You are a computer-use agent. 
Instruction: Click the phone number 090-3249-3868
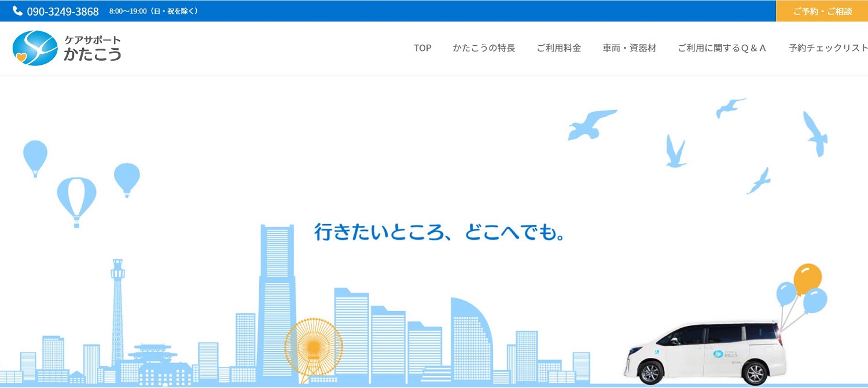click(x=62, y=12)
